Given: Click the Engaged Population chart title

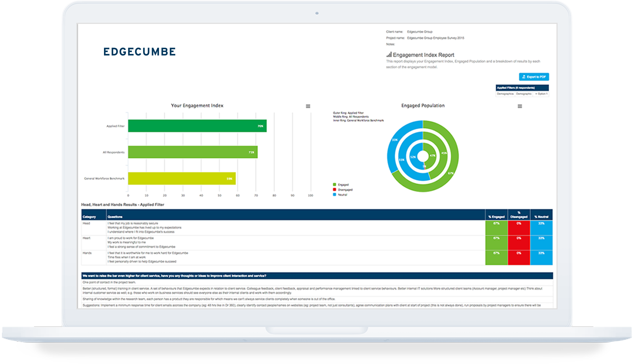Looking at the screenshot, I should coord(423,106).
